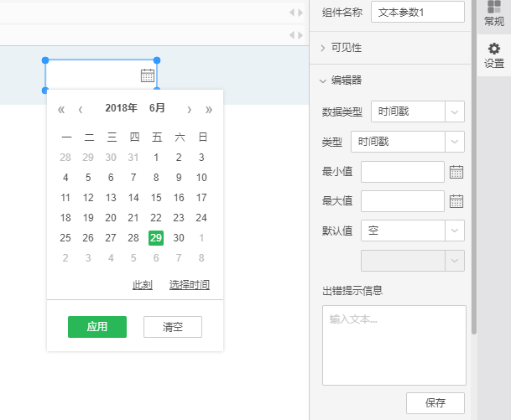Select date 17 in the calendar
This screenshot has width=511, height=420.
[x=201, y=198]
